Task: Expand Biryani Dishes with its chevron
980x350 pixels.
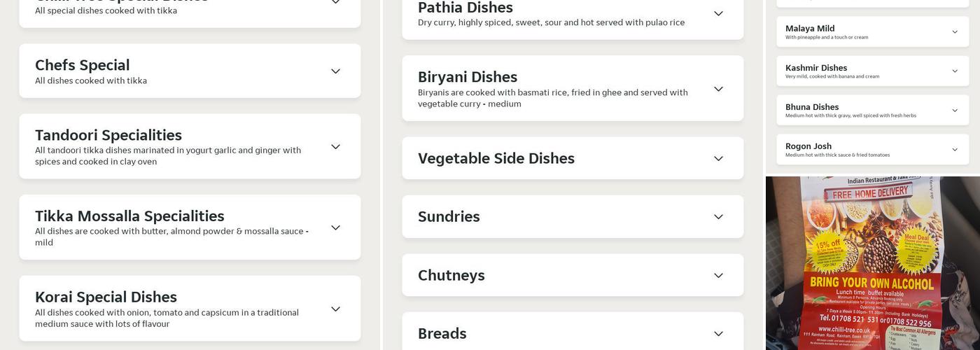Action: click(x=718, y=90)
